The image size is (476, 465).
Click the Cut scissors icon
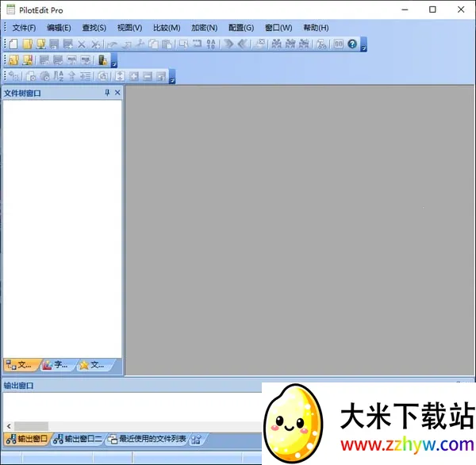[140, 44]
